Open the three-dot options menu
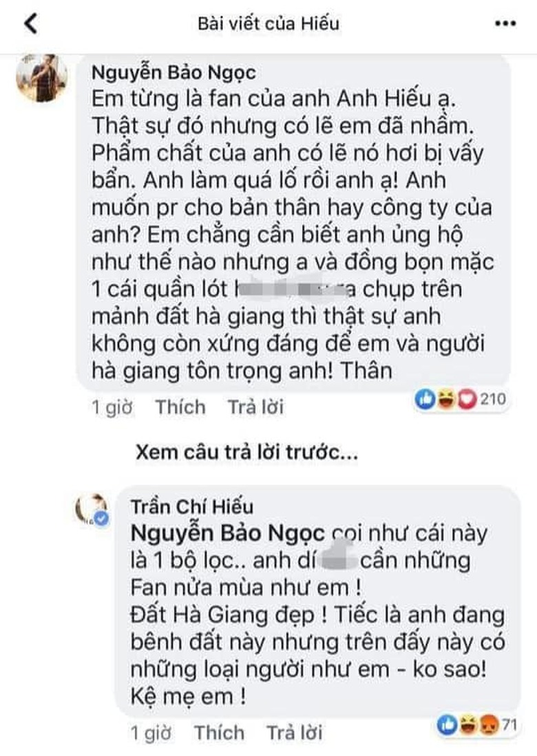 point(505,24)
